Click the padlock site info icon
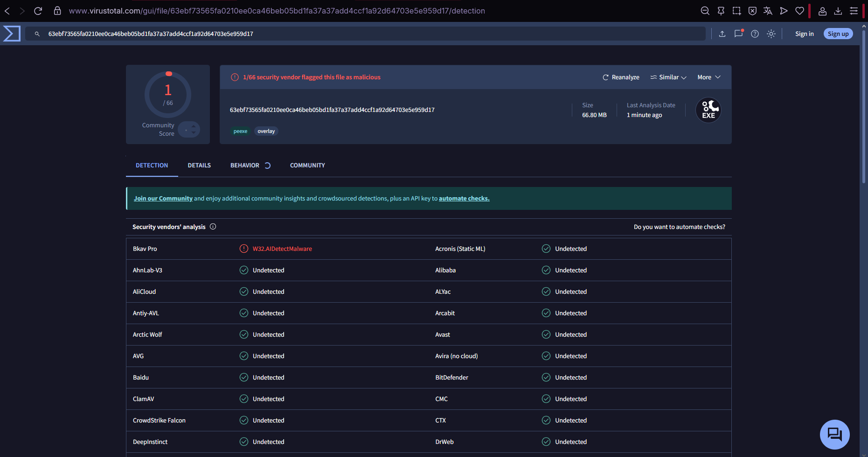Screen dimensions: 868x457 pos(57,11)
